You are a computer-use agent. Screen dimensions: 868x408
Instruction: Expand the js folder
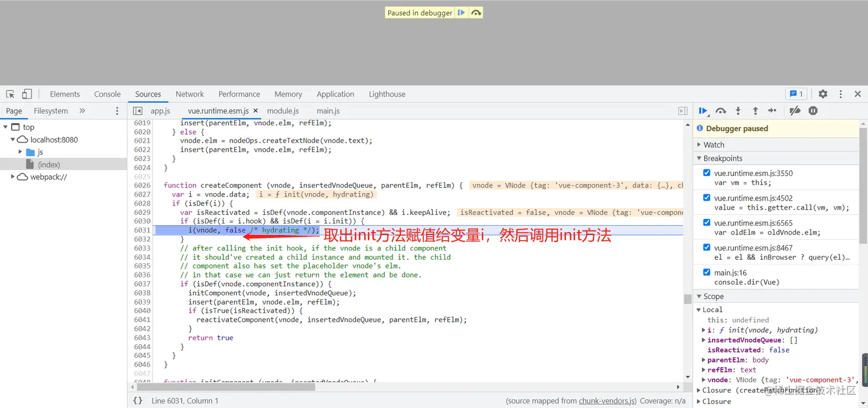(21, 152)
